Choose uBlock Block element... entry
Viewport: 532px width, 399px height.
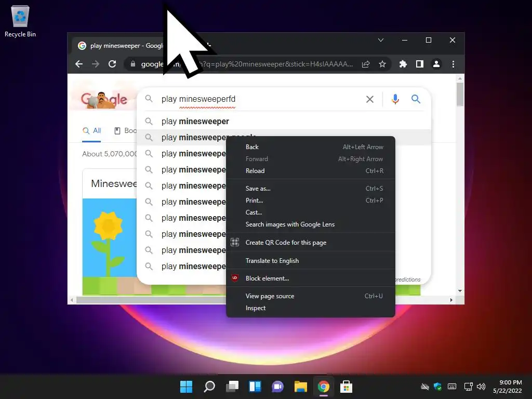[x=311, y=278]
